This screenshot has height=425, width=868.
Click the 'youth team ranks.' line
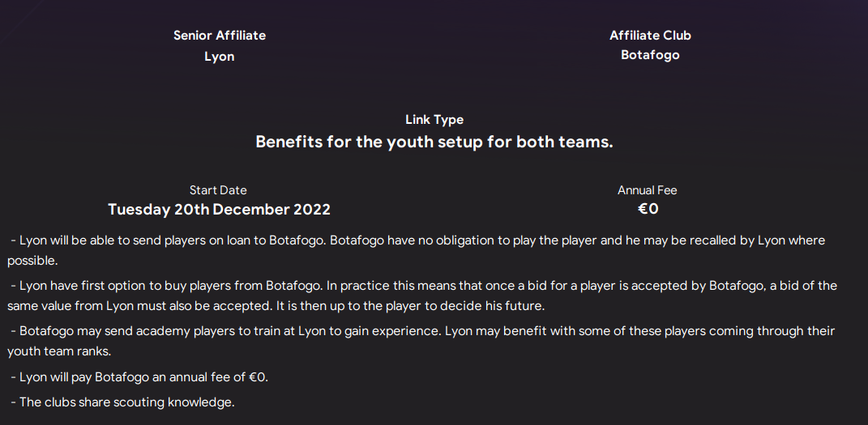pos(58,351)
